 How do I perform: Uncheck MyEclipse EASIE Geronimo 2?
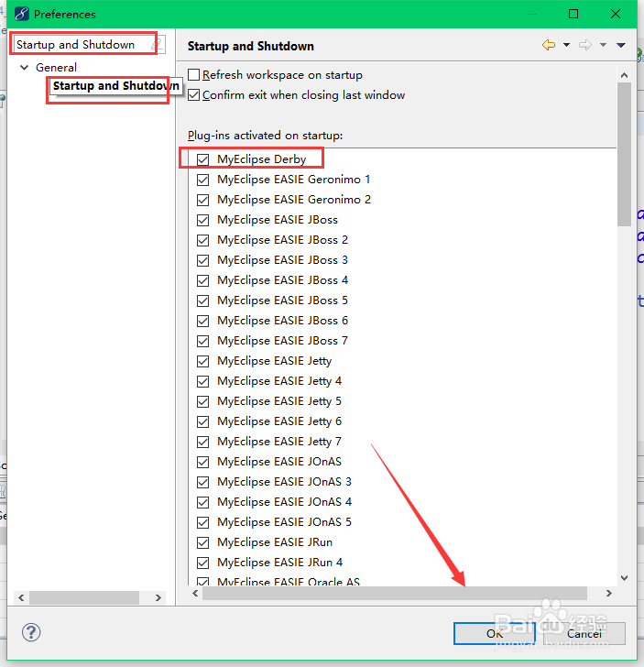pyautogui.click(x=202, y=200)
